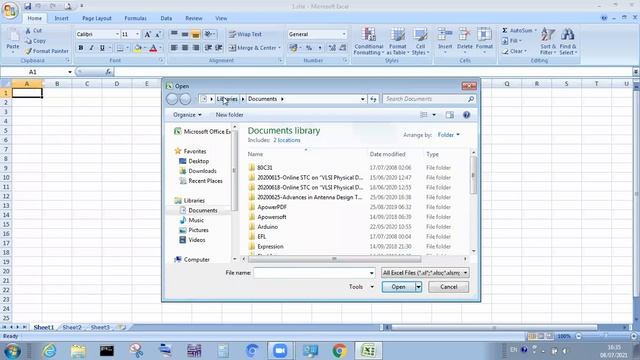Click the Percent Style icon
The width and height of the screenshot is (640, 360).
[x=309, y=48]
